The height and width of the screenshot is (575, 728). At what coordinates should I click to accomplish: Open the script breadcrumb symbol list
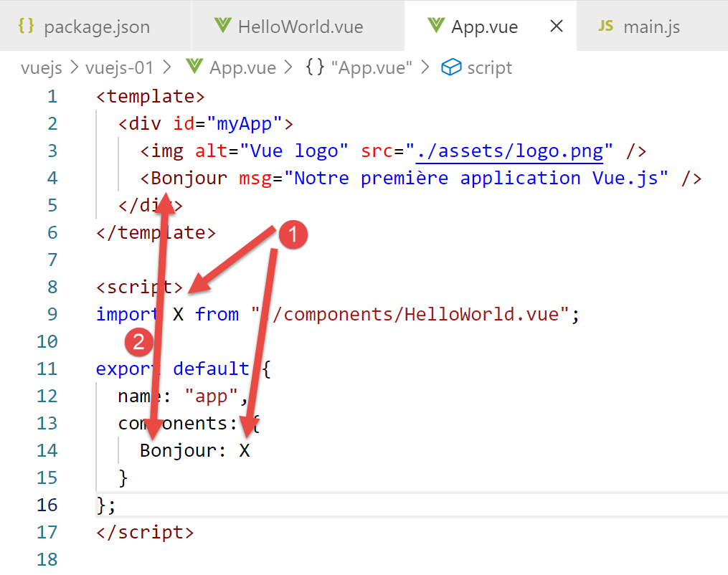(x=489, y=68)
